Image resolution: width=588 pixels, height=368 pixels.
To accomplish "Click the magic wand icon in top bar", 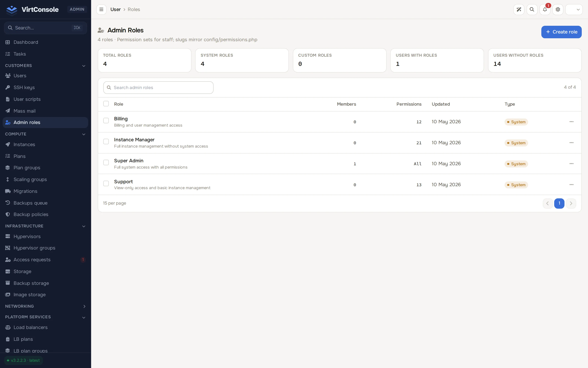I will pyautogui.click(x=519, y=10).
